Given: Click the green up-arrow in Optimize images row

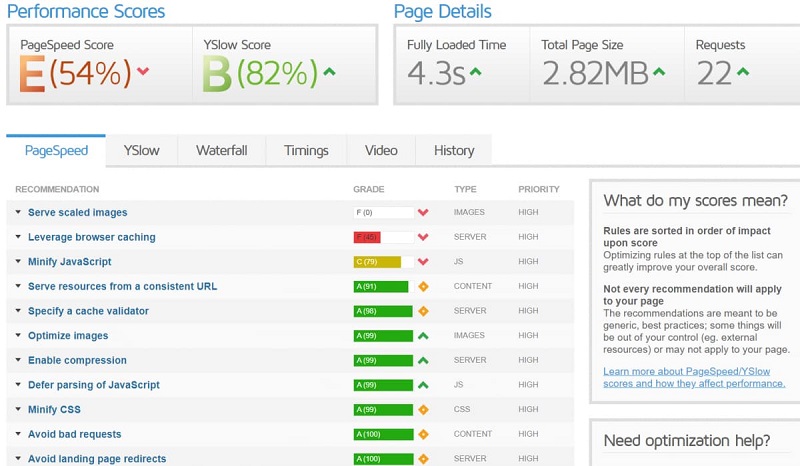Looking at the screenshot, I should 423,336.
